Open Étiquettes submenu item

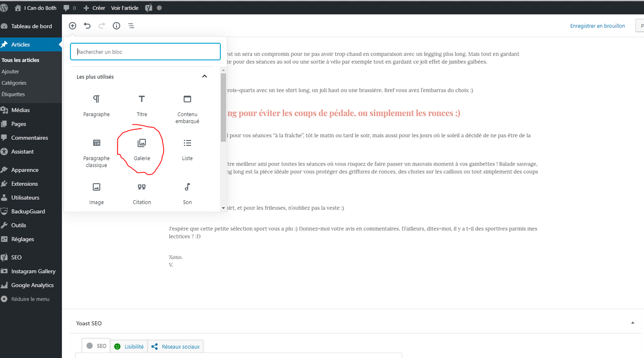[13, 94]
